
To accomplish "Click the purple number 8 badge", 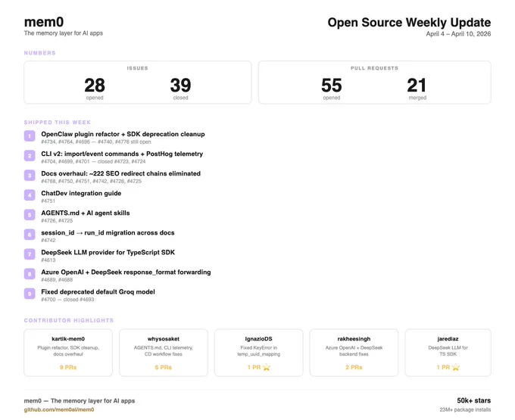I will (x=30, y=274).
